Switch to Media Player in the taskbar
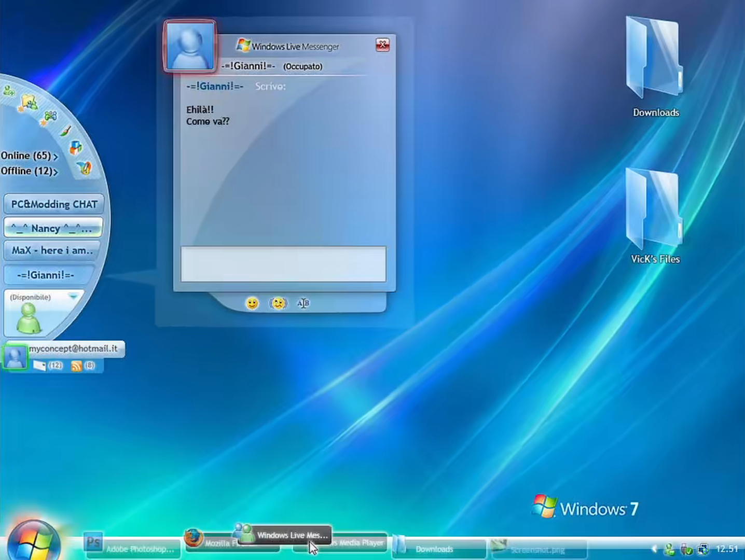This screenshot has height=560, width=745. 359,542
